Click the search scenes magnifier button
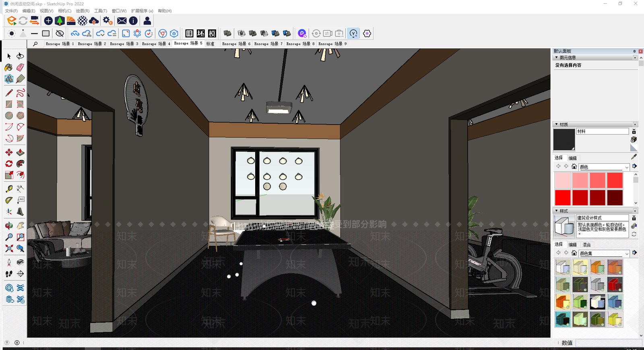 pos(35,43)
